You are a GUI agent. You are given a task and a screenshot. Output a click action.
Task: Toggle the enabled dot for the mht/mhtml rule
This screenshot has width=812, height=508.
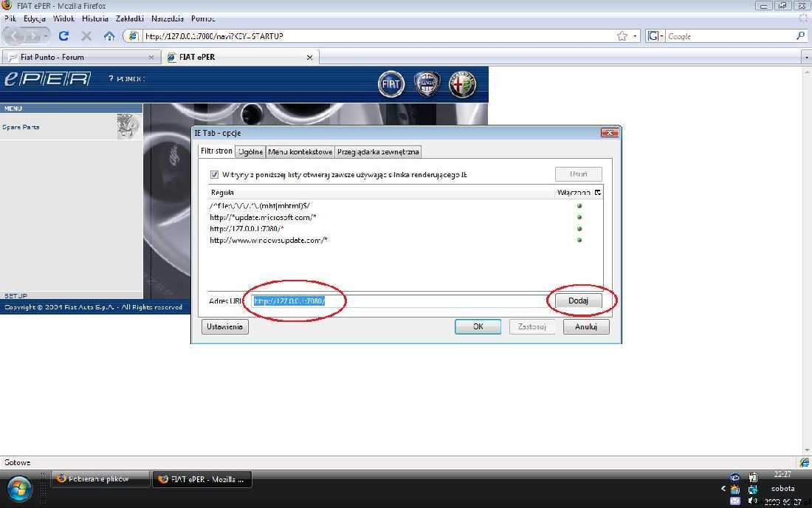tap(579, 205)
